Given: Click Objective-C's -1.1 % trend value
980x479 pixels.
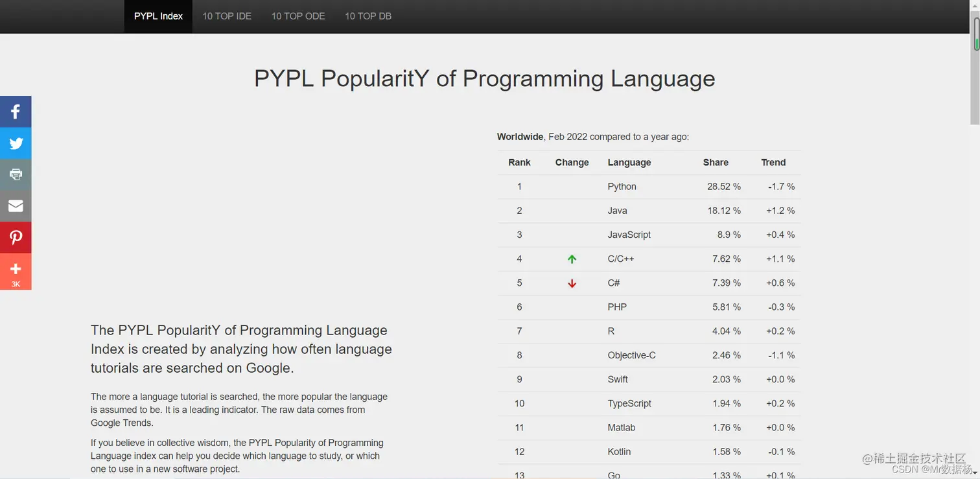Looking at the screenshot, I should tap(782, 355).
